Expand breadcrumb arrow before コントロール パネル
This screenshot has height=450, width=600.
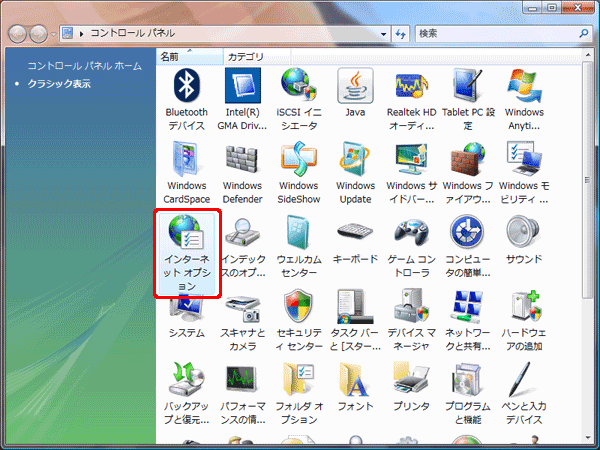[81, 34]
